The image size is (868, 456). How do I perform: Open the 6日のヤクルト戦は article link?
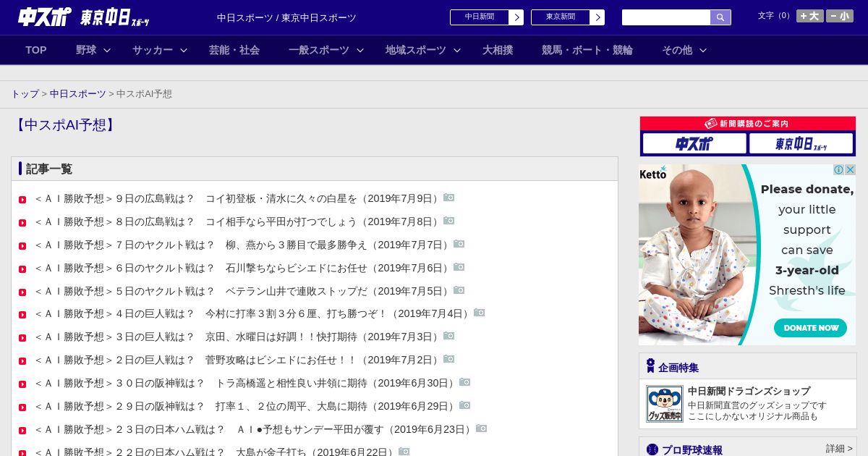242,268
